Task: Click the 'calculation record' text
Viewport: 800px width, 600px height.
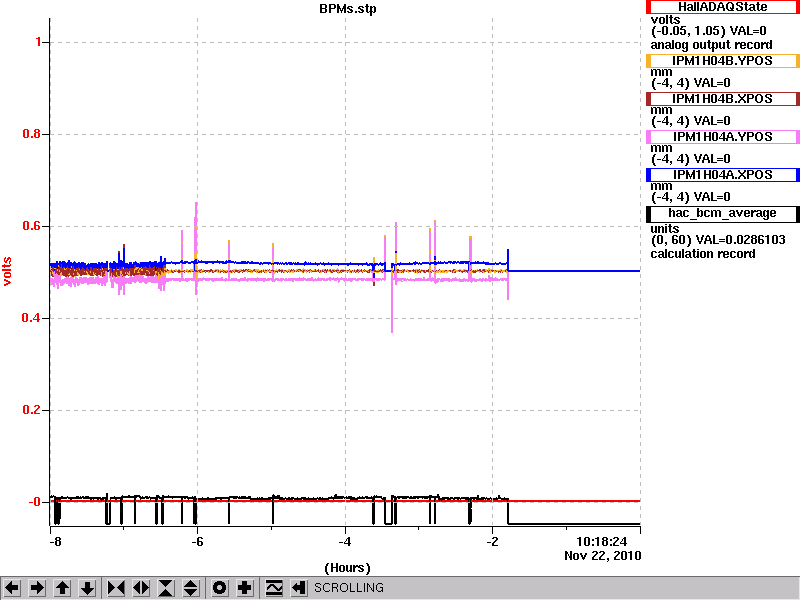Action: (x=703, y=254)
